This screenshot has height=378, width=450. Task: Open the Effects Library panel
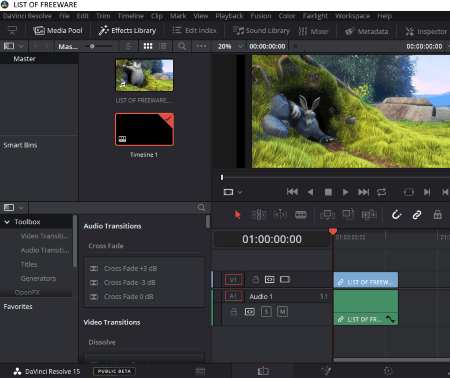pyautogui.click(x=127, y=31)
